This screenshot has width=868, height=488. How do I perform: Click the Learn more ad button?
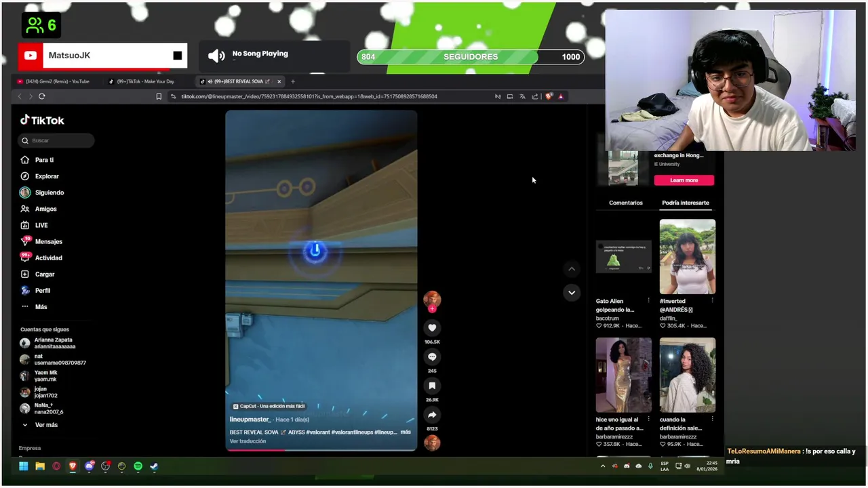coord(684,180)
